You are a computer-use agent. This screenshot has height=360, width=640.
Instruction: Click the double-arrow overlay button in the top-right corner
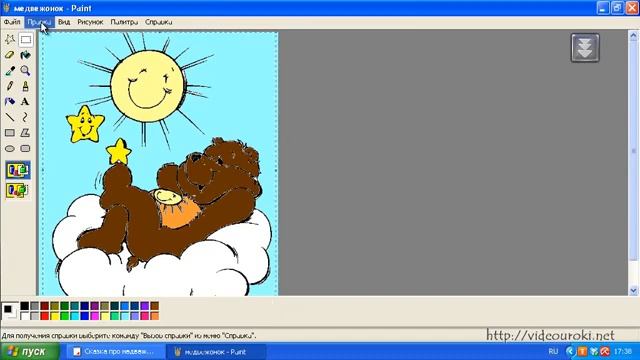pyautogui.click(x=585, y=48)
